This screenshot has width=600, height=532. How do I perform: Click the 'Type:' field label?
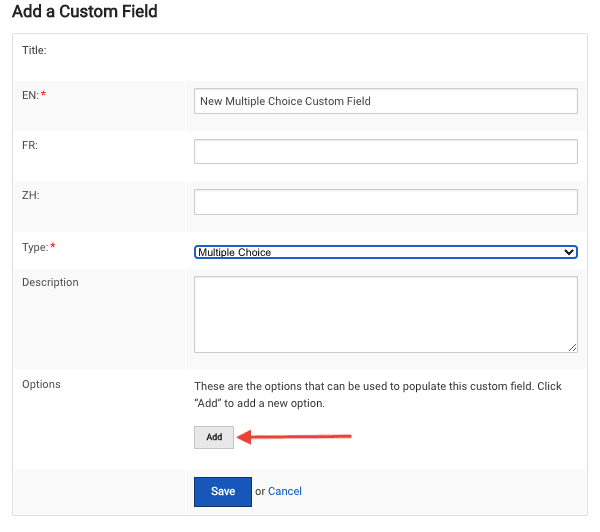pos(34,246)
